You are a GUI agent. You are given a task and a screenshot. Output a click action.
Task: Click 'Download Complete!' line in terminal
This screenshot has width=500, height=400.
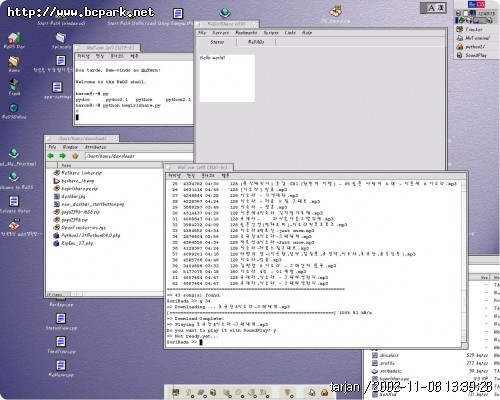[x=195, y=319]
